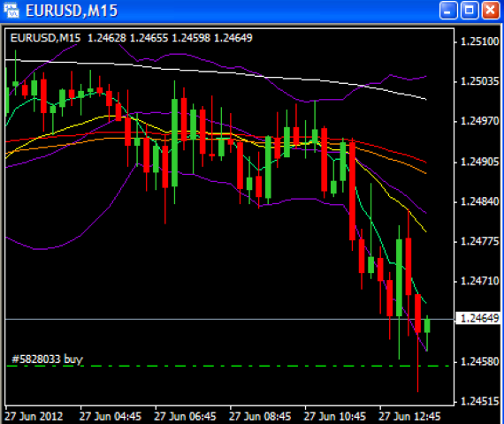Click the 1.24580 price scale label
This screenshot has height=424, width=504.
point(479,361)
